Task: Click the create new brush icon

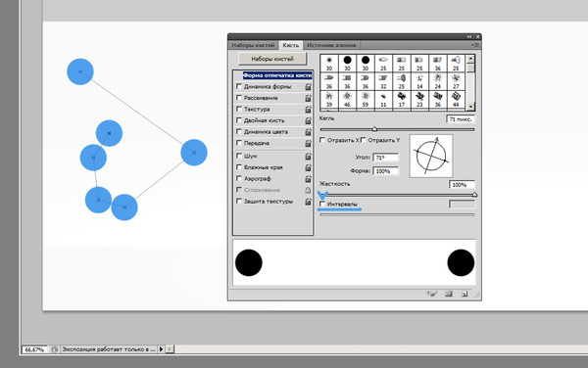Action: (465, 294)
